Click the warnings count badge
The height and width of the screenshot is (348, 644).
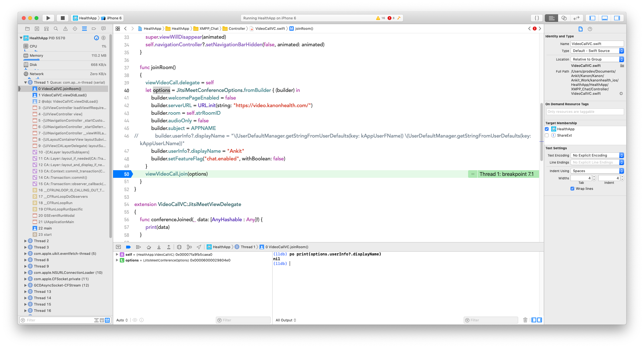pyautogui.click(x=380, y=18)
